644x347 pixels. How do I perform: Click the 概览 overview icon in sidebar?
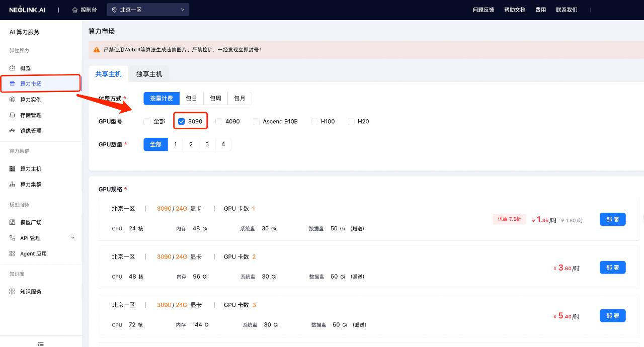point(13,68)
